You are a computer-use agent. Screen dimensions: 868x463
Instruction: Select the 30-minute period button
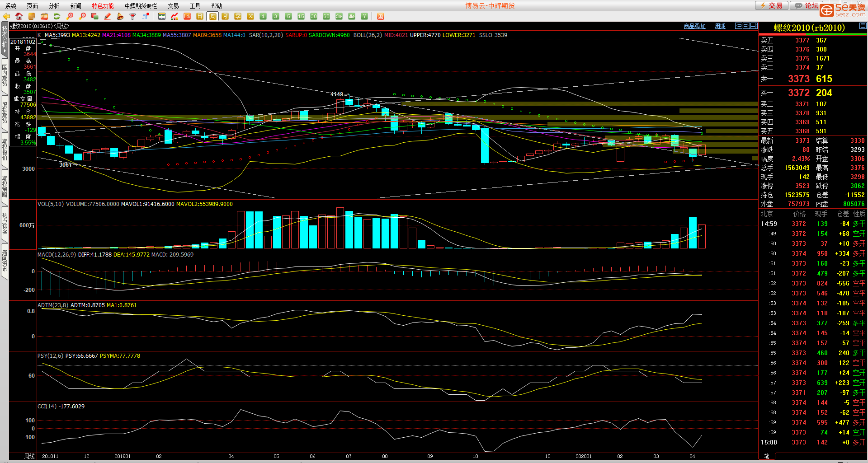coord(314,16)
